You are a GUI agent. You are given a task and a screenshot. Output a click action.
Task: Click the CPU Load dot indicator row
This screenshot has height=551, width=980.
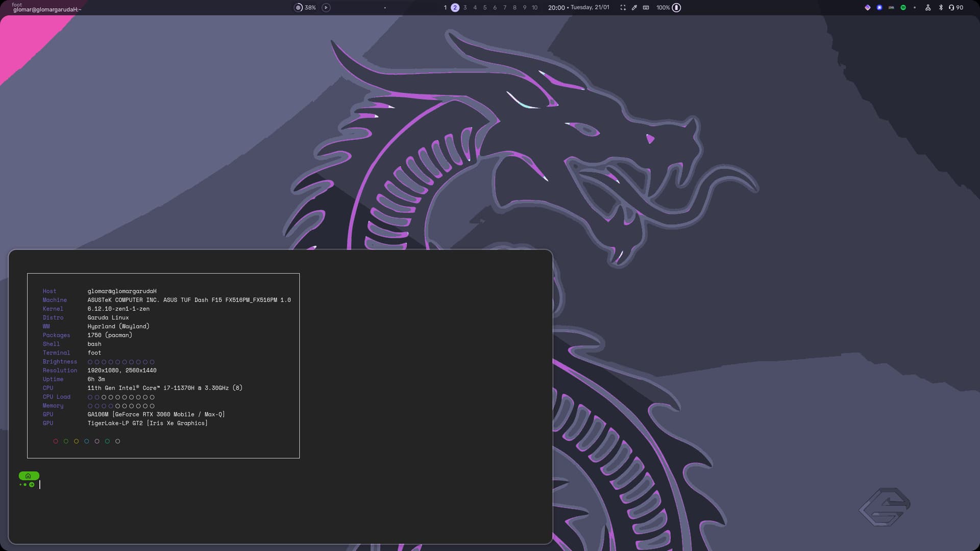click(x=121, y=397)
